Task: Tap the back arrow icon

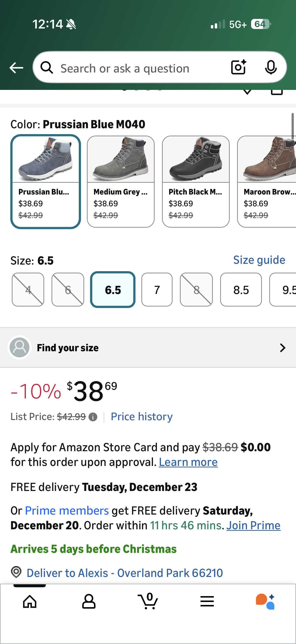Action: pyautogui.click(x=16, y=68)
